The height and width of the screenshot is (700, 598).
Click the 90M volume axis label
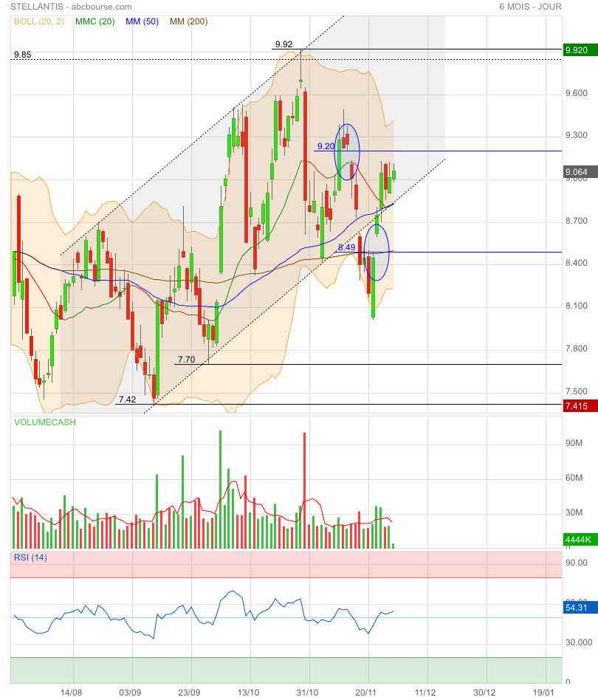[x=574, y=443]
